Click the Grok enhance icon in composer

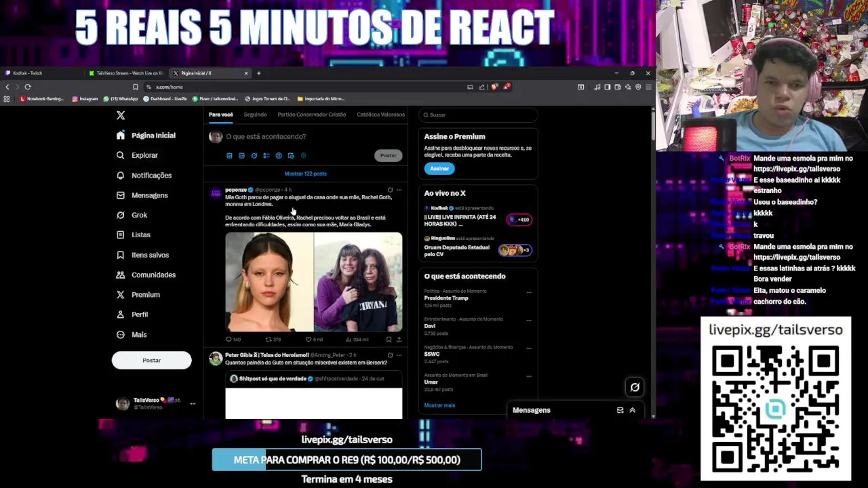[254, 156]
